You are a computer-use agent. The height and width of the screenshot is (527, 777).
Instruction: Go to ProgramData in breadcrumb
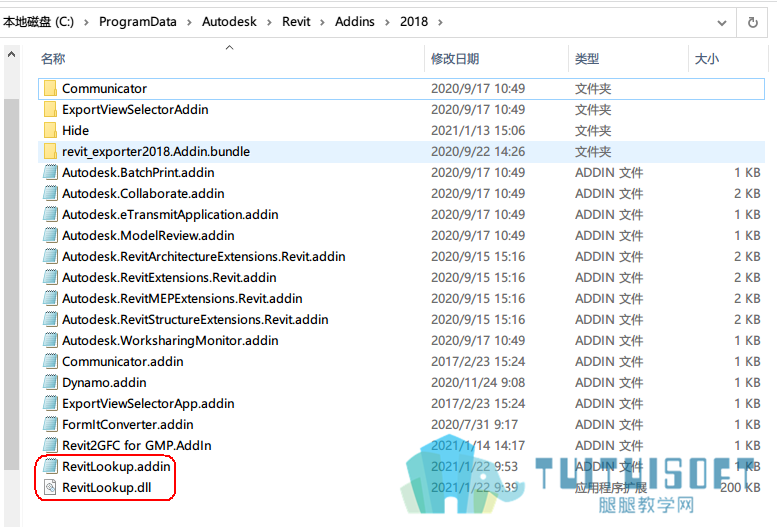click(138, 22)
